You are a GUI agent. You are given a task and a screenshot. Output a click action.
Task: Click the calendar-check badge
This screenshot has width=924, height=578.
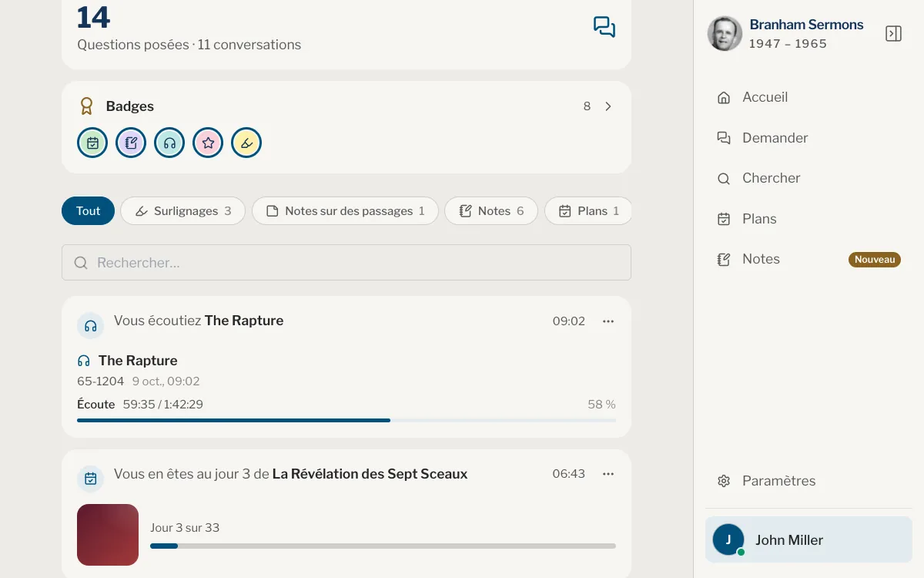[92, 143]
